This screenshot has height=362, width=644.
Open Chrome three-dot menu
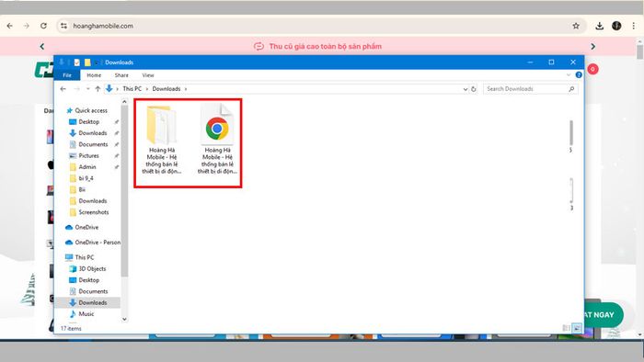634,26
